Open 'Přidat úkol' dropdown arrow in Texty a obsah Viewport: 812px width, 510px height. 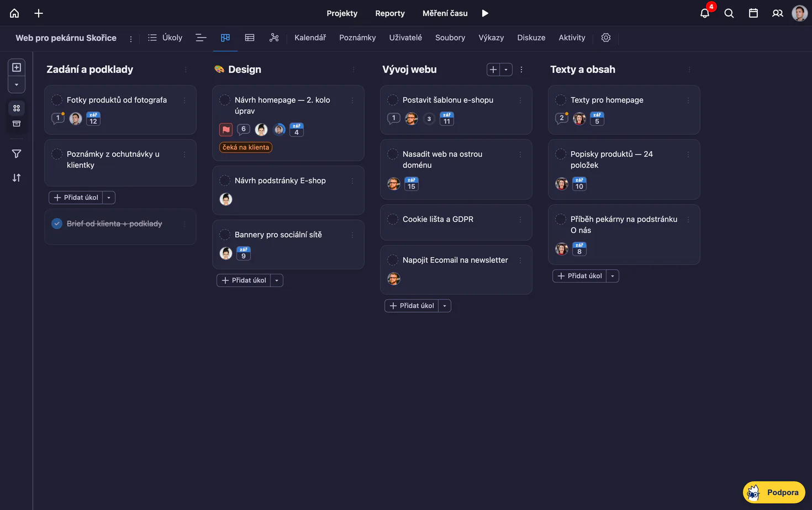pyautogui.click(x=613, y=276)
